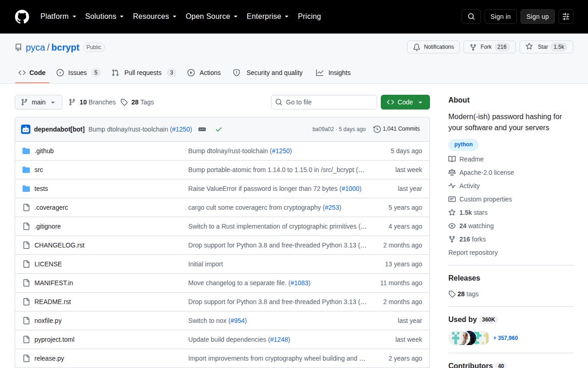The image size is (588, 368).
Task: Click the license scale icon
Action: (452, 172)
